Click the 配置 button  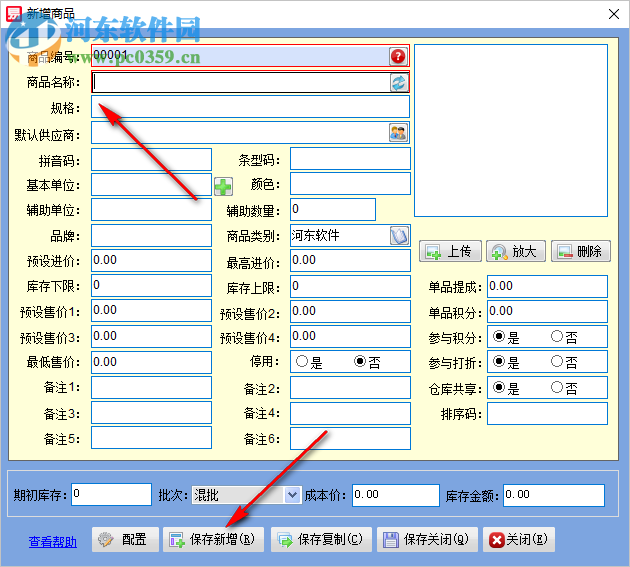coord(125,540)
